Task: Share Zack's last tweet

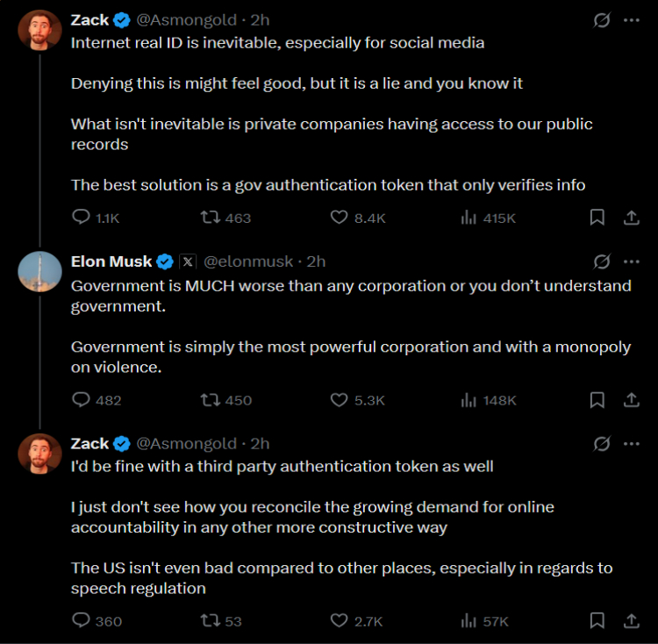Action: (x=631, y=621)
